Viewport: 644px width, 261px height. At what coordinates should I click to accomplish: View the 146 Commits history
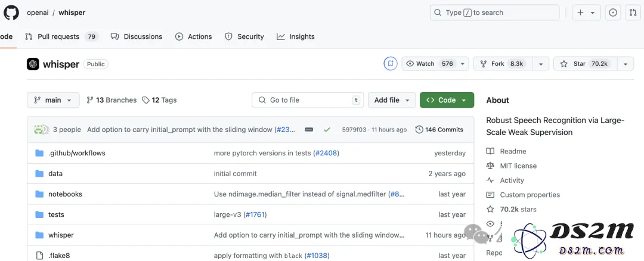click(x=439, y=130)
